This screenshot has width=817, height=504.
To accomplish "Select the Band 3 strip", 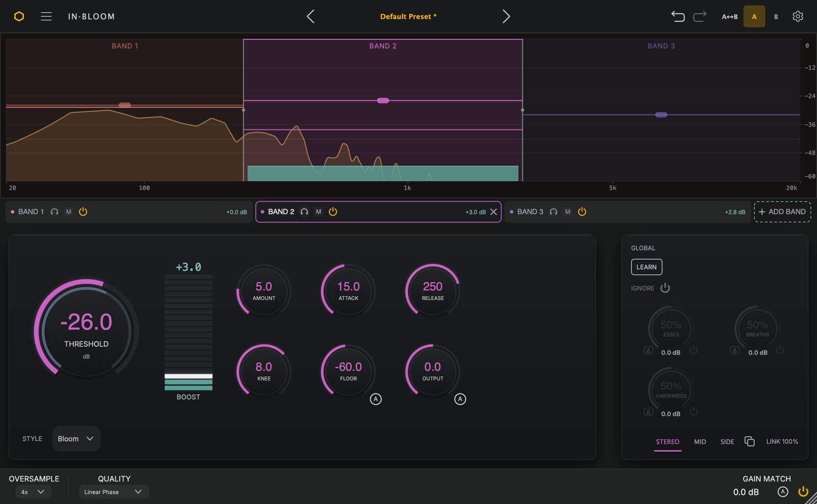I will (628, 212).
